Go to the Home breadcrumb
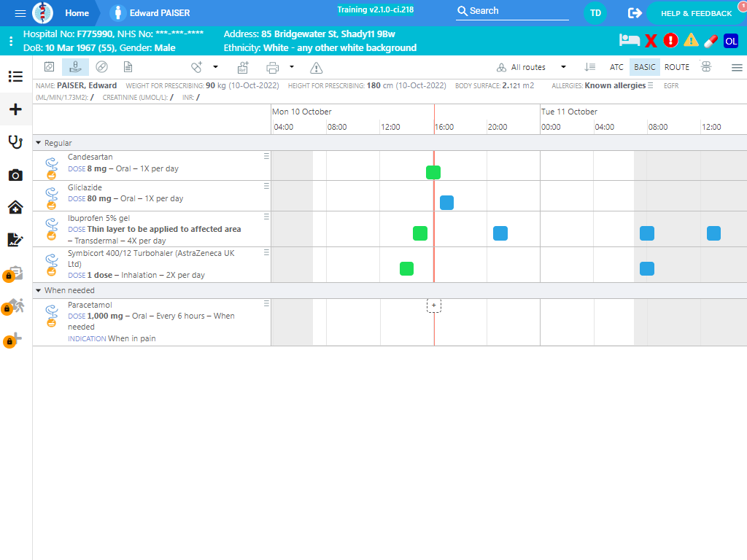This screenshot has width=747, height=560. coord(77,13)
